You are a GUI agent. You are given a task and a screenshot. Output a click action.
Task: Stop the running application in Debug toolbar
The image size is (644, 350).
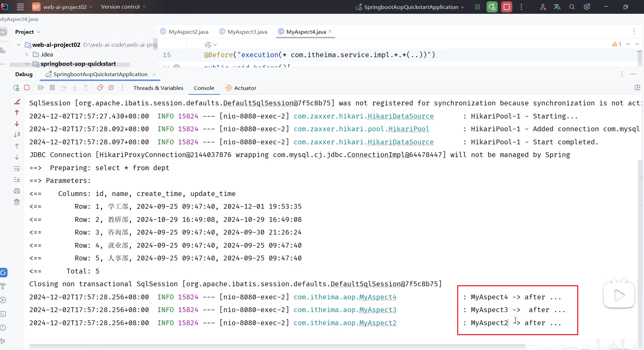(27, 88)
